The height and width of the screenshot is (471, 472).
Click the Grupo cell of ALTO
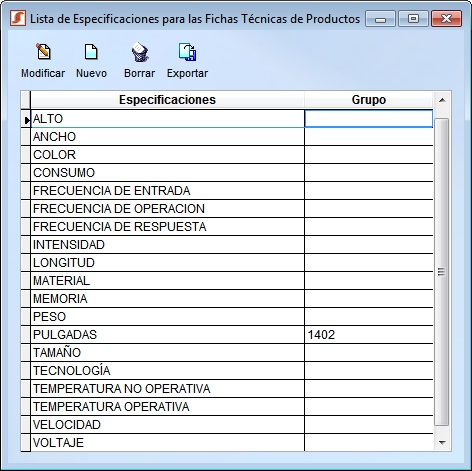tap(369, 119)
